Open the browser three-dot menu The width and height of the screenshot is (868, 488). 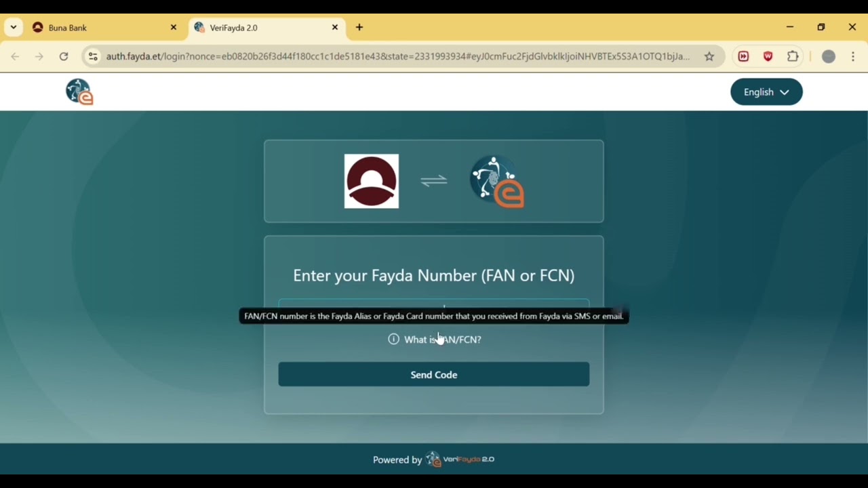(x=853, y=57)
